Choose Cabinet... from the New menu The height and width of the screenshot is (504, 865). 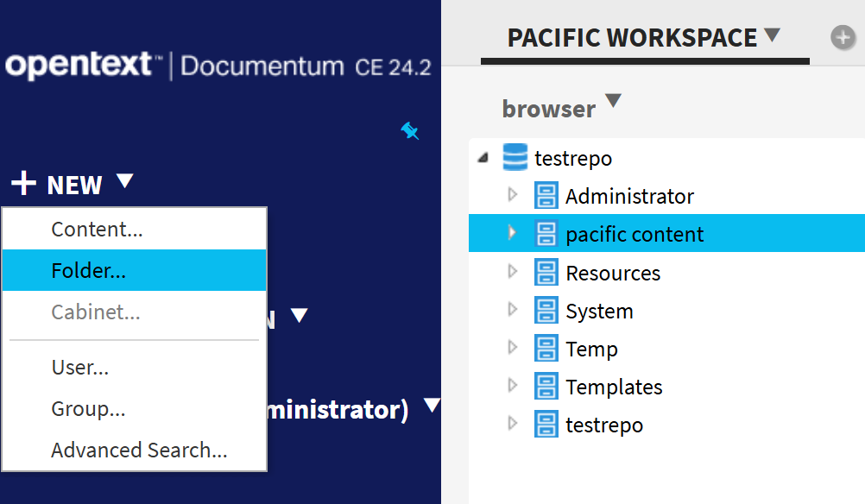[x=135, y=312]
